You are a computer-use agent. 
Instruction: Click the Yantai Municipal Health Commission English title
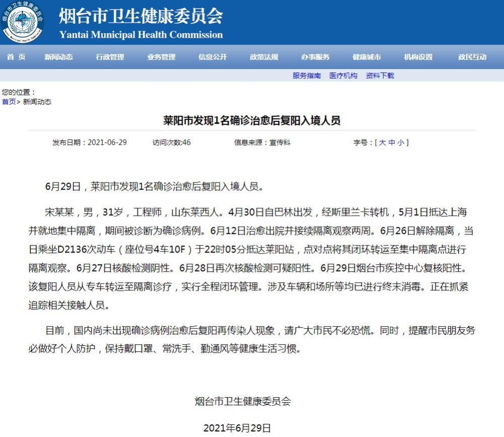[141, 35]
